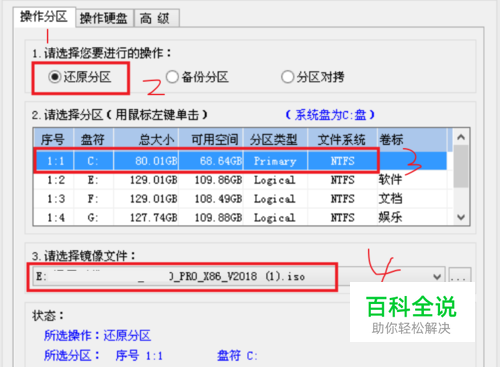Click the 序号 column header

point(53,139)
